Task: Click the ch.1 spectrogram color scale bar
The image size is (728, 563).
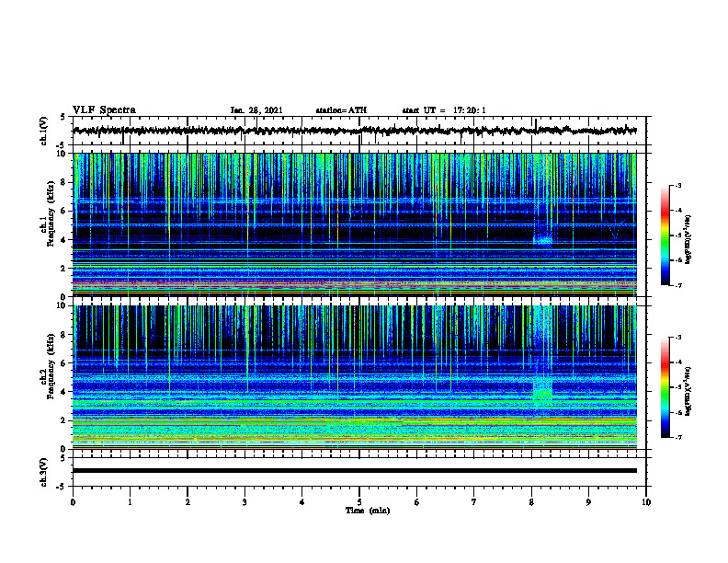Action: point(665,236)
